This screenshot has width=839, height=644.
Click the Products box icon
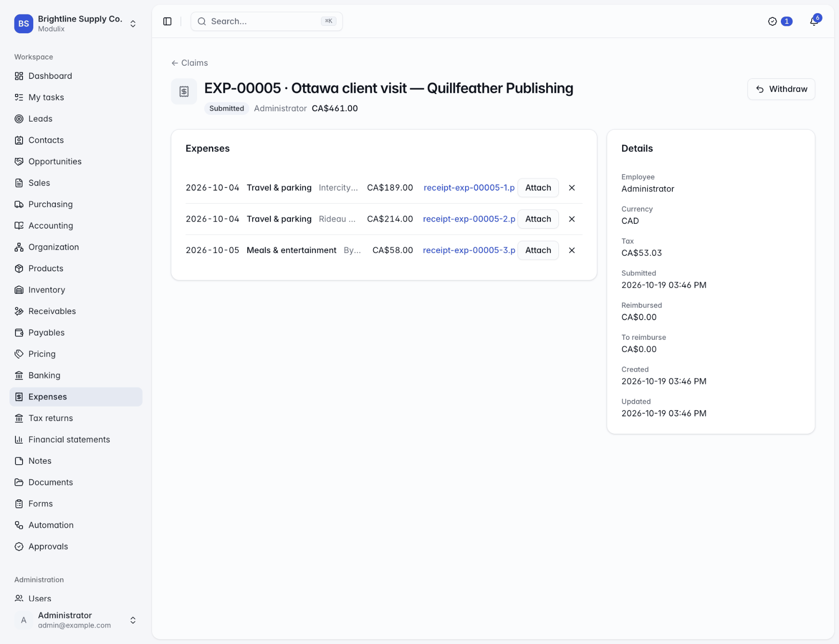coord(19,268)
